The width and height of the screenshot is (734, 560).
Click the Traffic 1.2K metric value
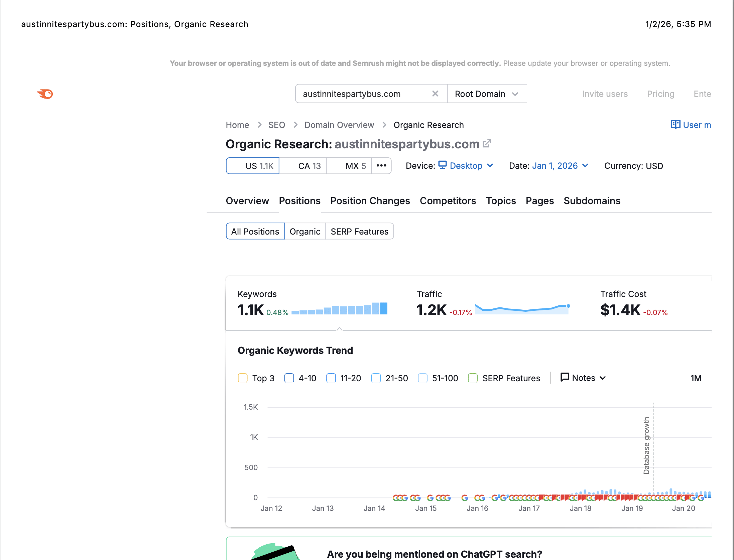432,310
